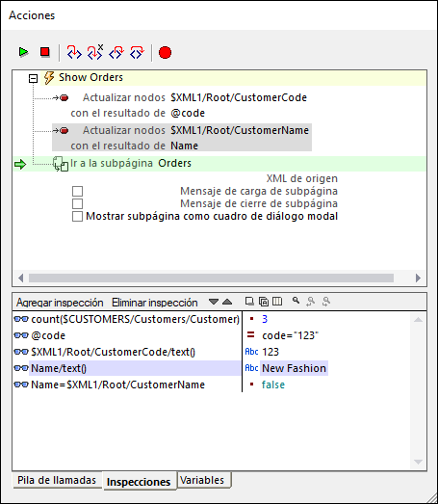The width and height of the screenshot is (438, 504).
Task: Click the right arrow of horizontal scrollbar
Action: tap(418, 278)
